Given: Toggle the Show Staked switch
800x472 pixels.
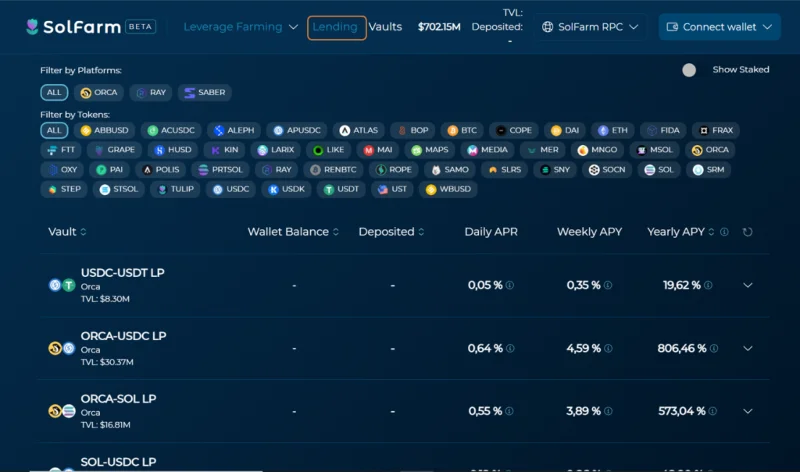Looking at the screenshot, I should pyautogui.click(x=689, y=70).
